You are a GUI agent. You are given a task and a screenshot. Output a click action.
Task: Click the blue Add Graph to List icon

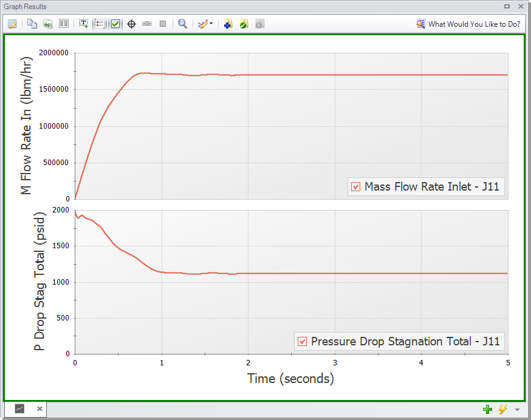coord(228,24)
